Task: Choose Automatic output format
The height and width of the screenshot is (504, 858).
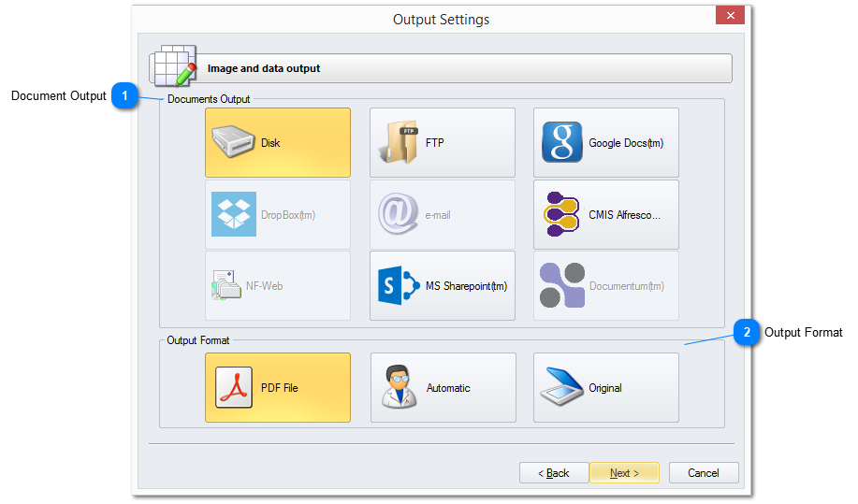Action: point(443,387)
